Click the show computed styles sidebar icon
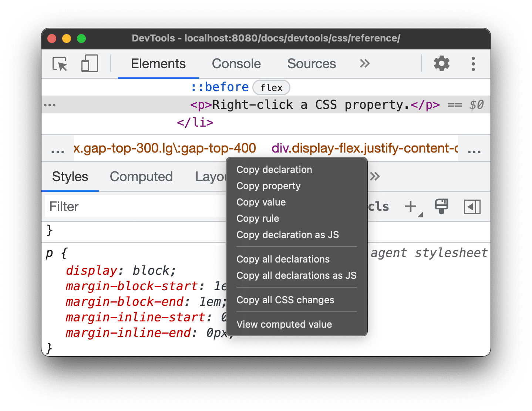The width and height of the screenshot is (532, 411). [x=472, y=207]
